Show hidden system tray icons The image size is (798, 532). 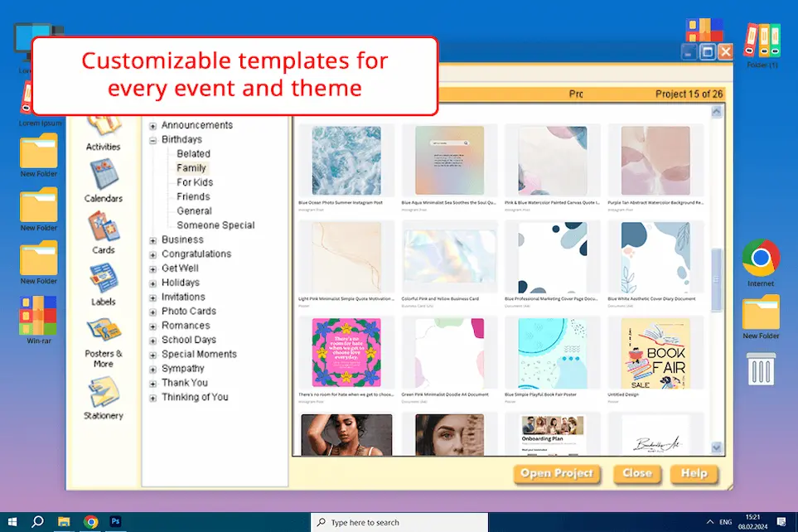709,522
